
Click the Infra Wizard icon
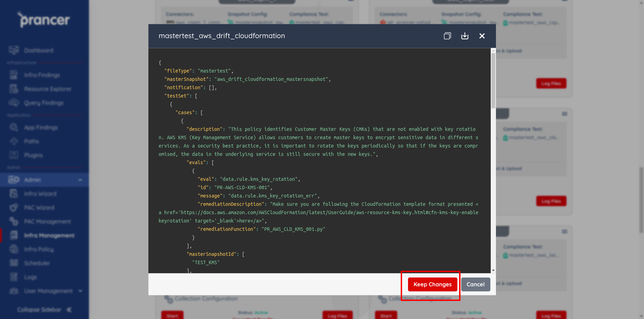[14, 193]
